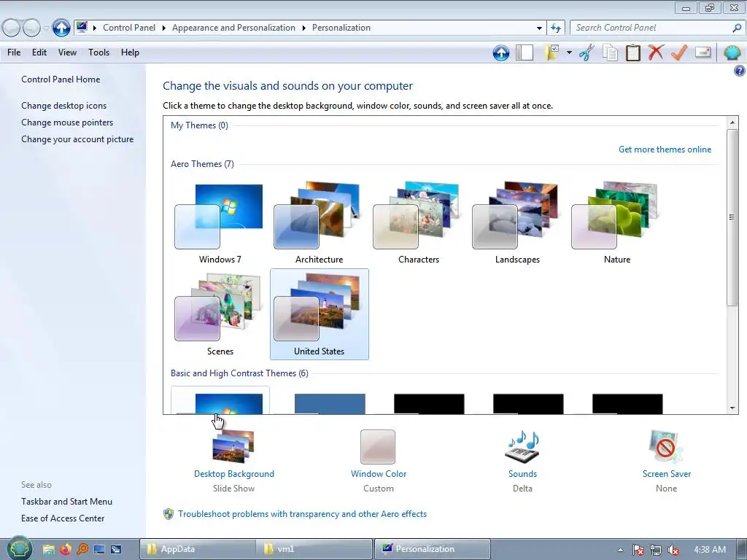Click theme list scrollbar down arrow
Screen dimensions: 747x560
tap(732, 408)
